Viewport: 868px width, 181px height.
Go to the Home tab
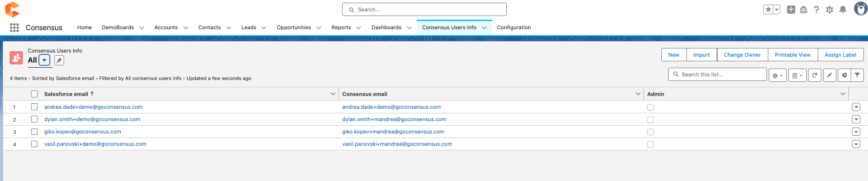85,27
